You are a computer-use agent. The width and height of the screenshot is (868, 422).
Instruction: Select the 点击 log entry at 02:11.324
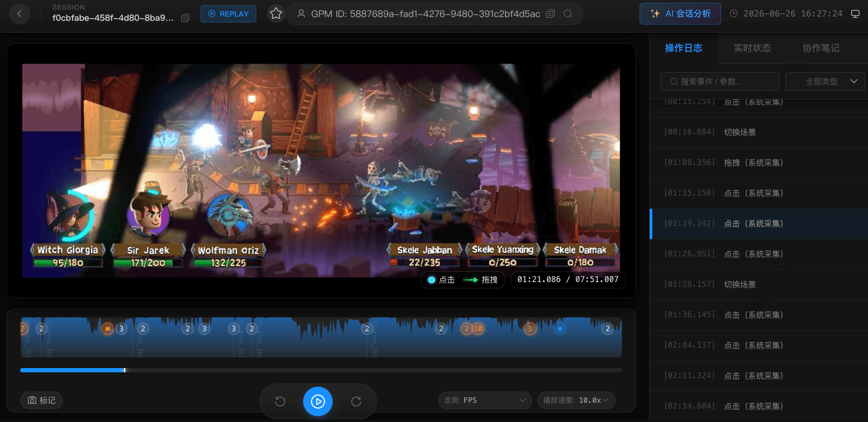(x=759, y=376)
